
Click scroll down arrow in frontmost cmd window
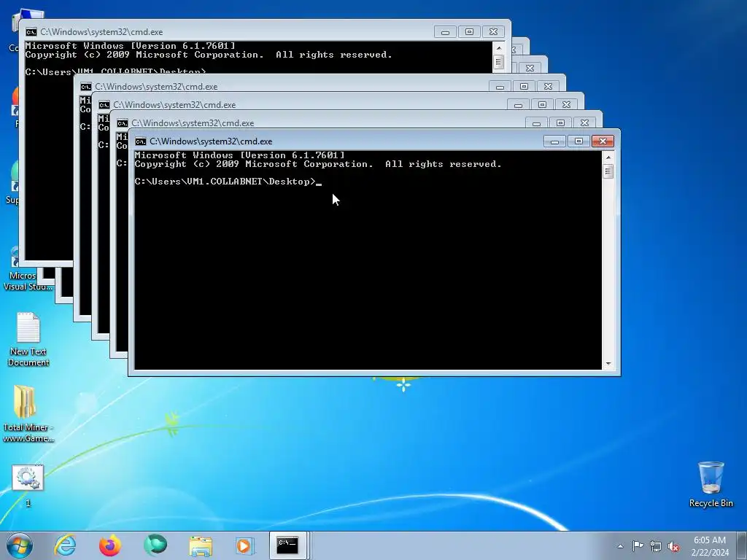click(608, 364)
